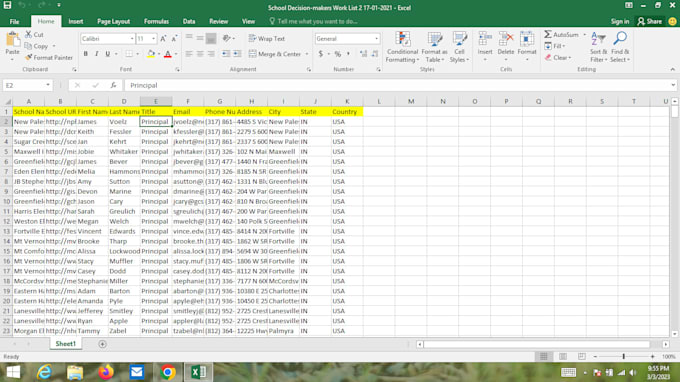Open Cell Styles gallery

point(459,47)
